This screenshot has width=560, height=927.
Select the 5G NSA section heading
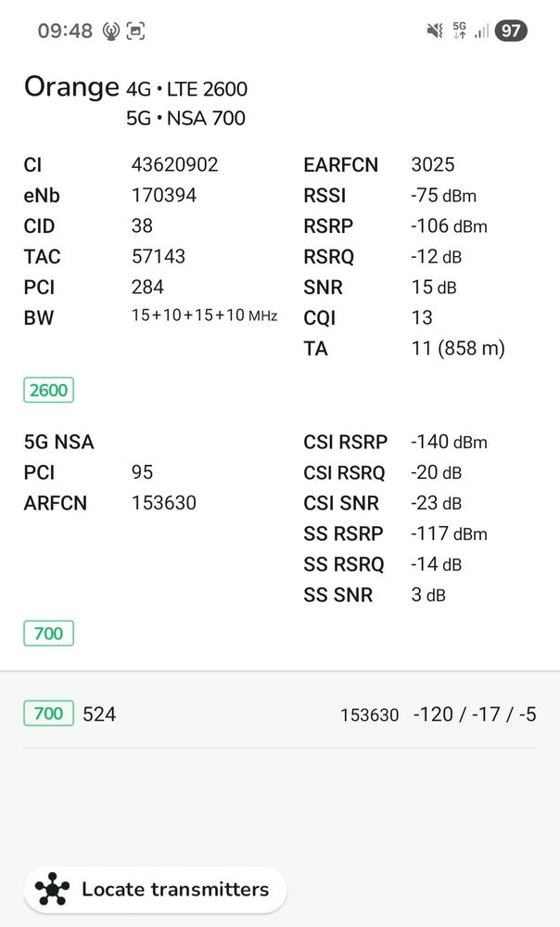point(59,443)
